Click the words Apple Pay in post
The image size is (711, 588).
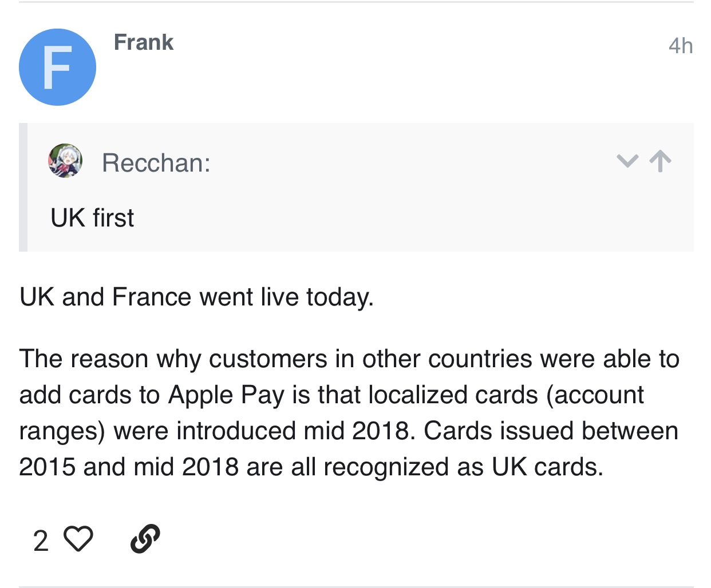click(x=226, y=395)
